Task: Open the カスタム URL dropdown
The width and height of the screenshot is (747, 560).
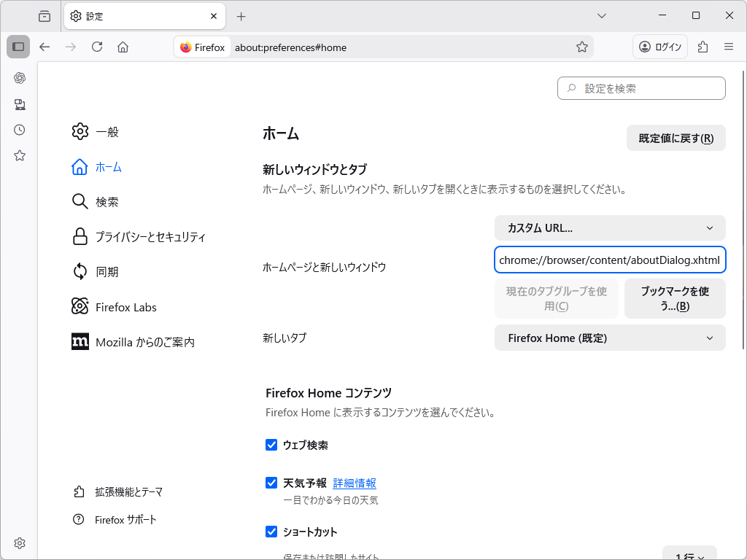Action: pyautogui.click(x=610, y=227)
